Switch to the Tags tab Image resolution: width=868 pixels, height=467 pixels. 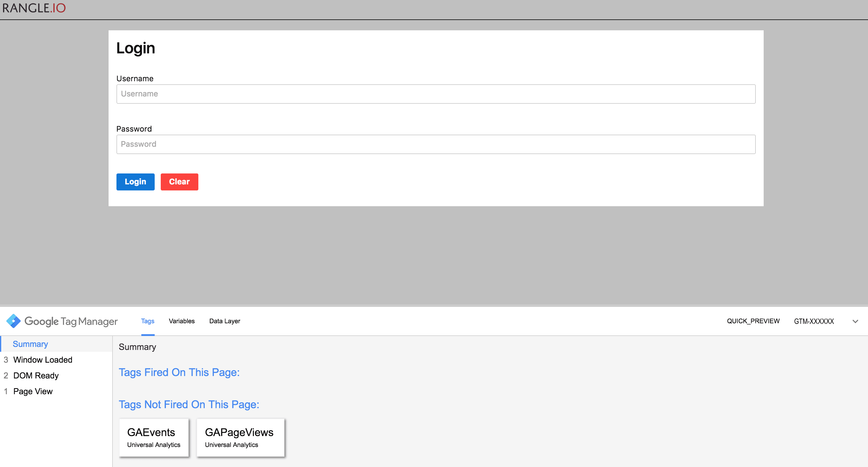148,321
